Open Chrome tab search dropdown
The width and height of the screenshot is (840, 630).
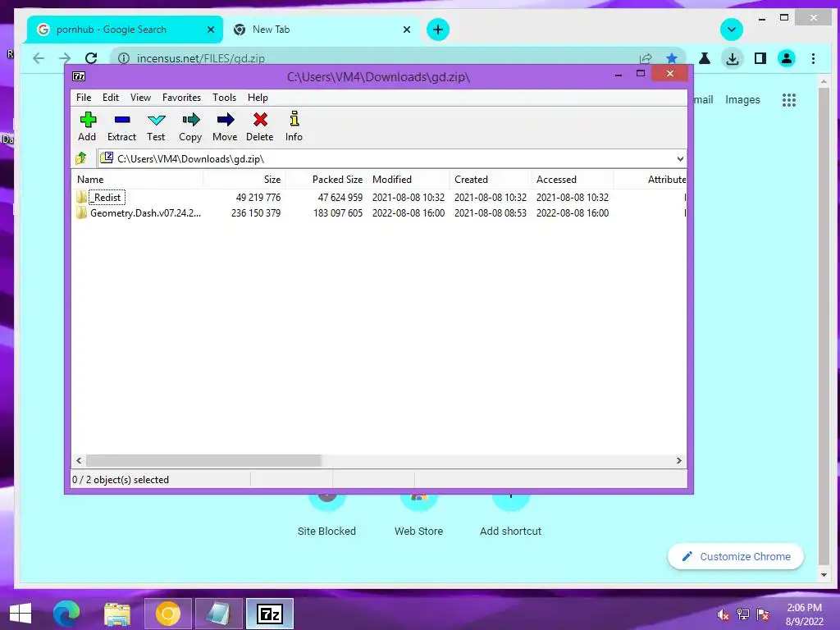731,30
